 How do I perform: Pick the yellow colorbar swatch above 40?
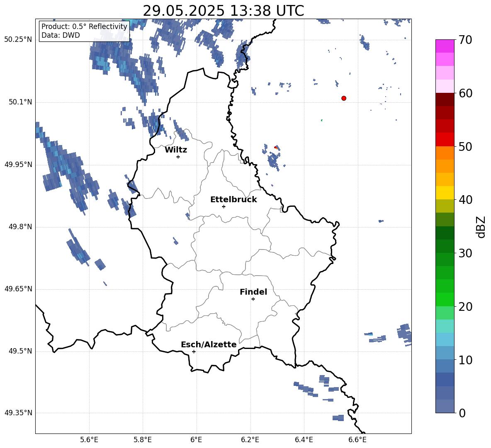445,193
